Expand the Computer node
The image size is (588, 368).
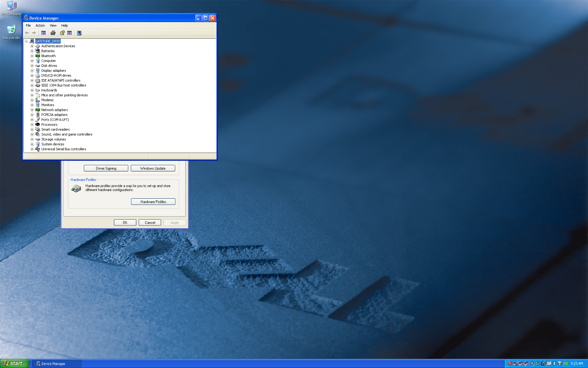pyautogui.click(x=32, y=61)
